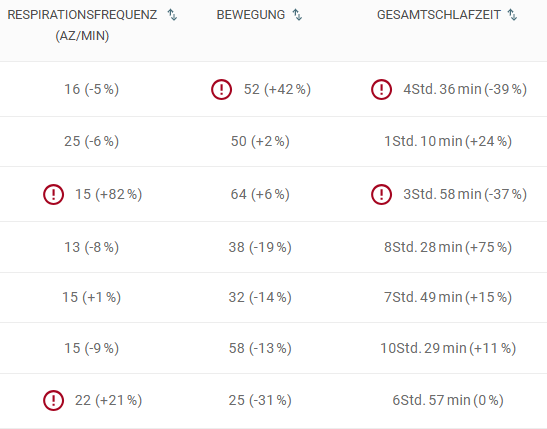Click the warning icon next to 22 (+21 %)
Image resolution: width=547 pixels, height=429 pixels.
click(x=53, y=400)
